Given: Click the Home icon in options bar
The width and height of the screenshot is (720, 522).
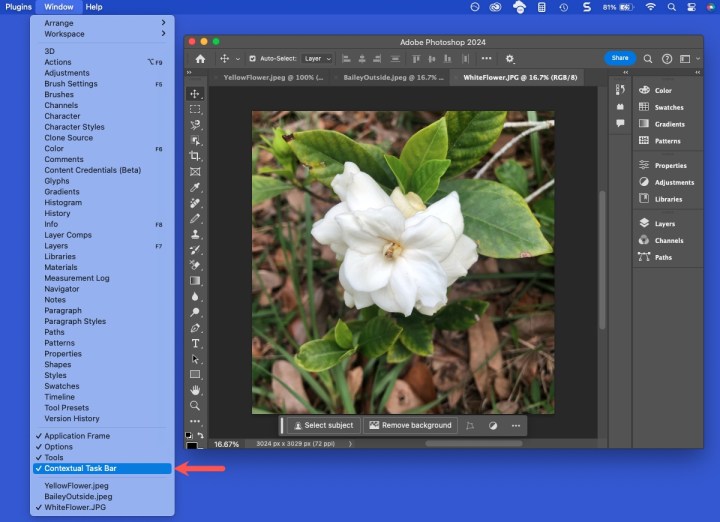Looking at the screenshot, I should (200, 59).
